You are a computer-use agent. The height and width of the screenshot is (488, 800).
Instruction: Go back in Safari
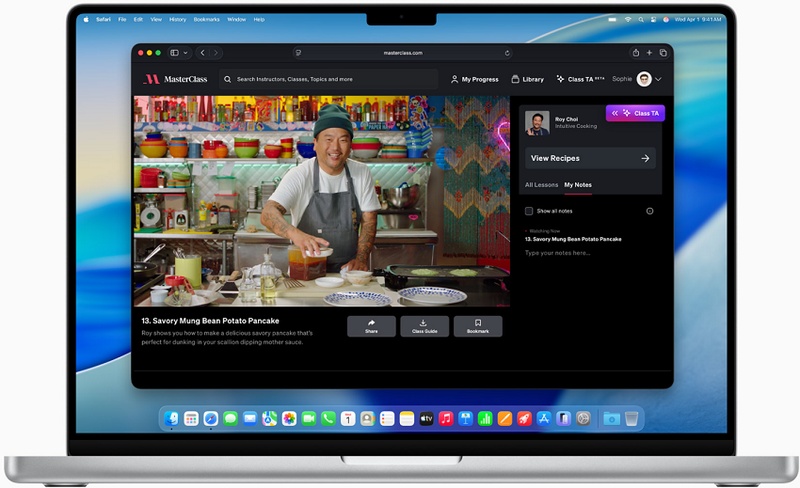click(x=203, y=53)
